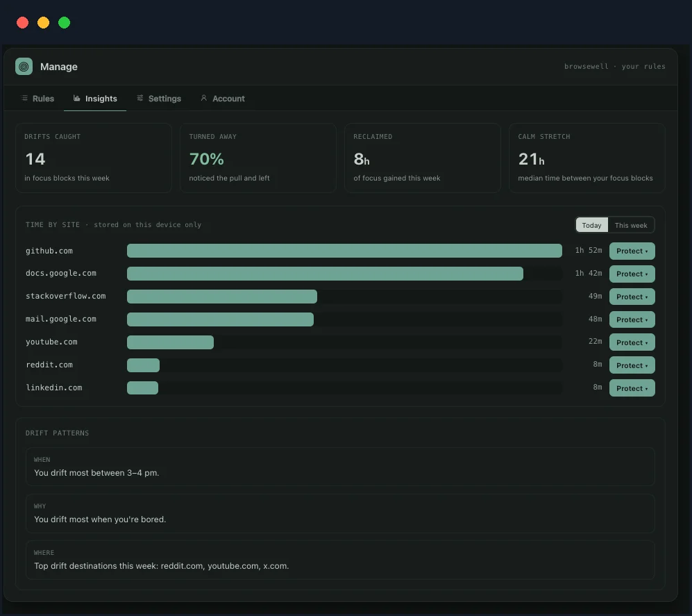692x616 pixels.
Task: Open Protect dropdown for linkedin.com
Action: click(x=632, y=389)
